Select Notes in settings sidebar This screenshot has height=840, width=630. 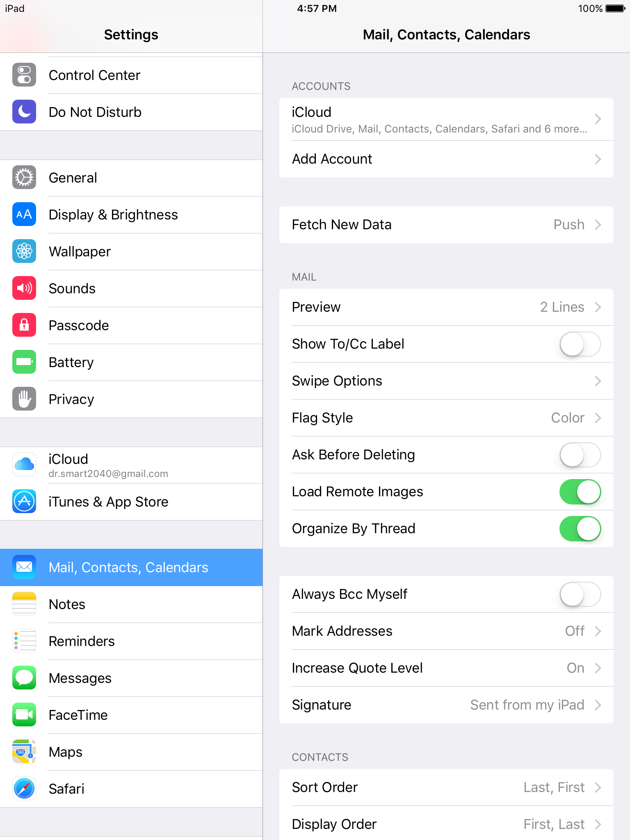(x=131, y=605)
